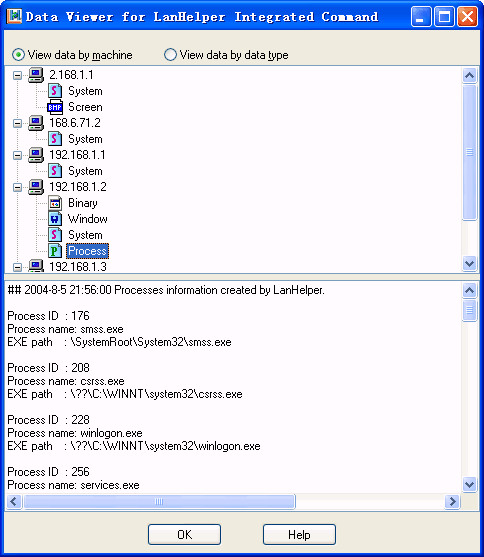
Task: Click System icon under 168.6.71.2
Action: [x=55, y=139]
